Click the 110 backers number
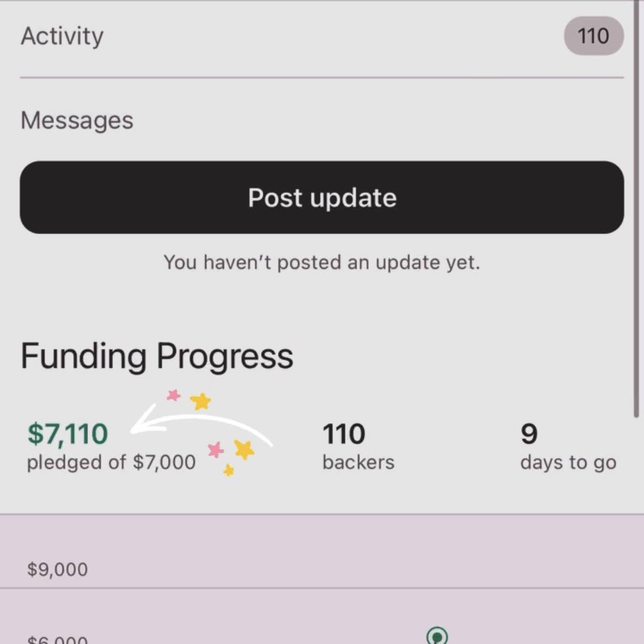The width and height of the screenshot is (644, 644). [x=344, y=434]
